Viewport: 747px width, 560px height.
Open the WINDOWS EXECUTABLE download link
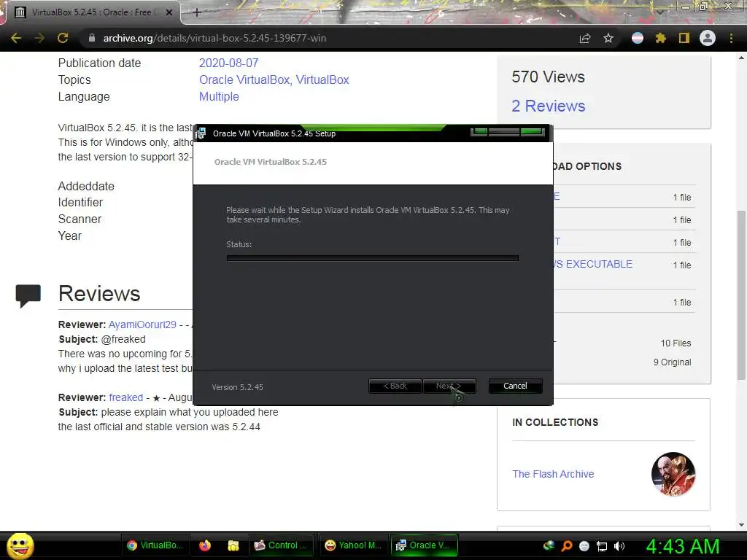point(592,264)
